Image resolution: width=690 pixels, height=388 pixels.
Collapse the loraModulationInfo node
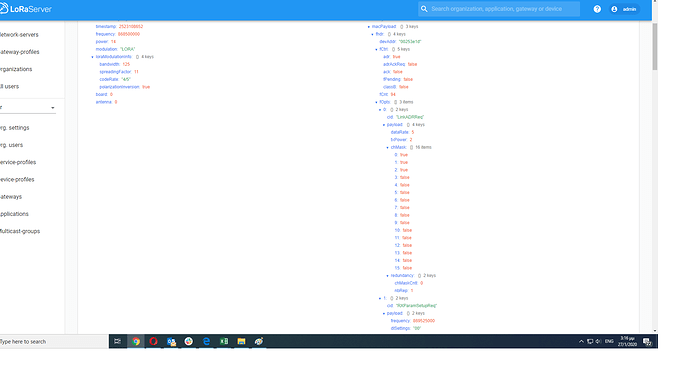tap(92, 57)
